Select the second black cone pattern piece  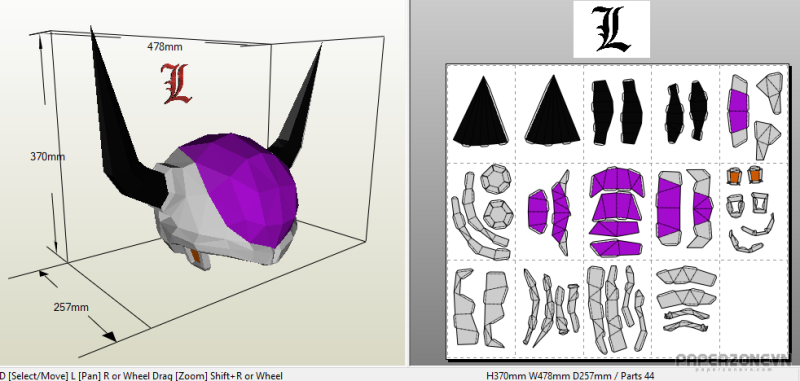tap(552, 110)
